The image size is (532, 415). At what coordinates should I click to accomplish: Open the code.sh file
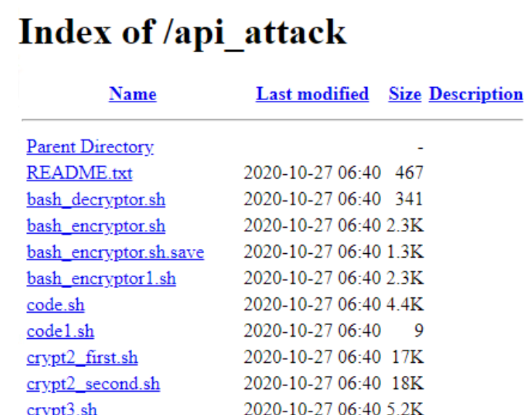tap(55, 305)
